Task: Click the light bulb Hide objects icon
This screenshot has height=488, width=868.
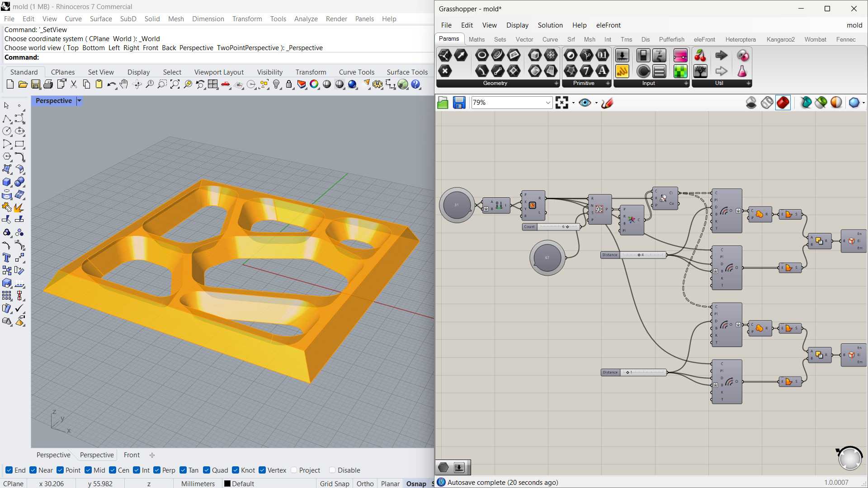Action: 277,84
